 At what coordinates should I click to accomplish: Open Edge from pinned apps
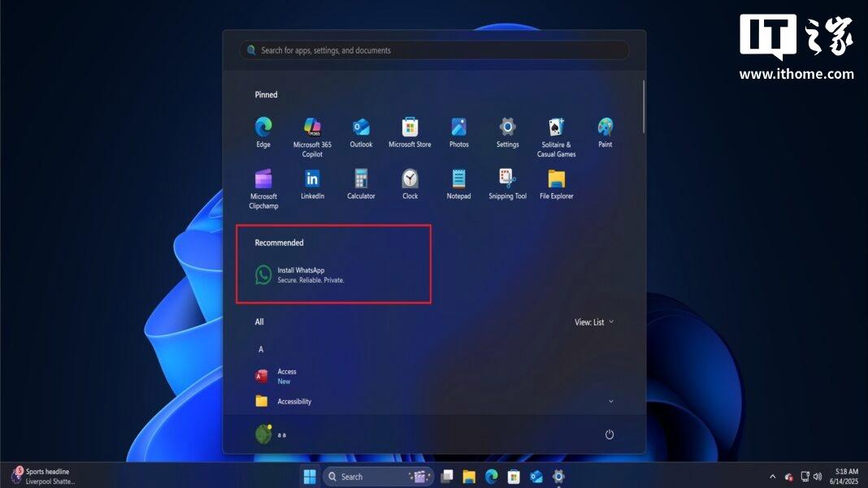pos(263,133)
